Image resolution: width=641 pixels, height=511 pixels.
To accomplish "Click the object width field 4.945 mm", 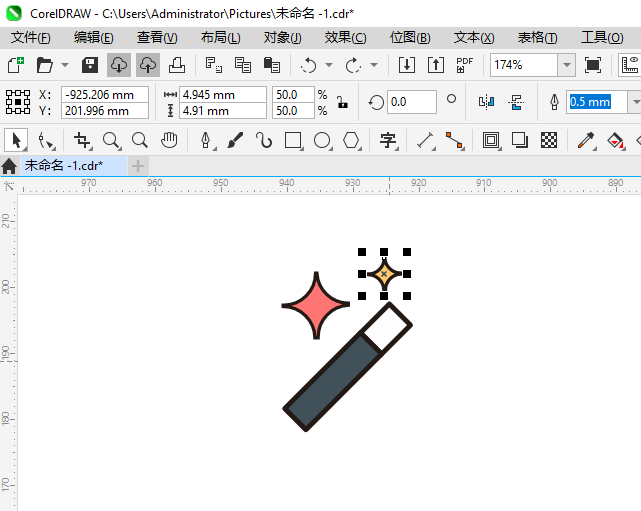I will coord(223,95).
